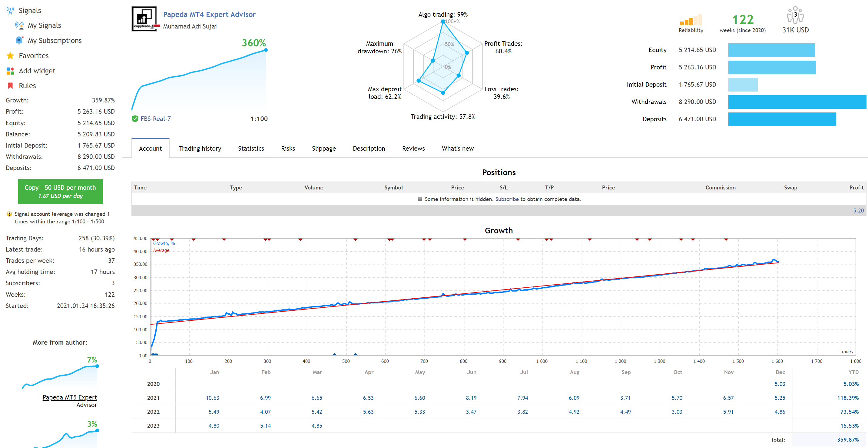Open the Slippage tab
Viewport: 868px width, 448px height.
click(323, 149)
